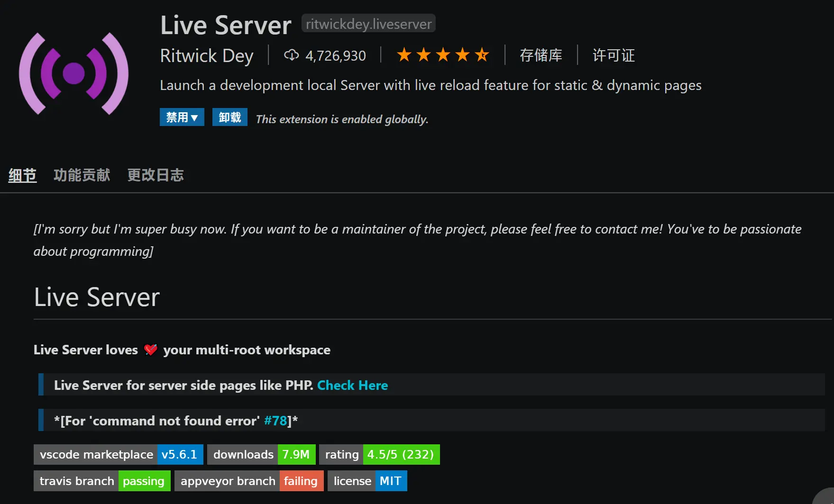Click the rating 4.5/5 (232) badge
This screenshot has height=504, width=834.
click(379, 455)
